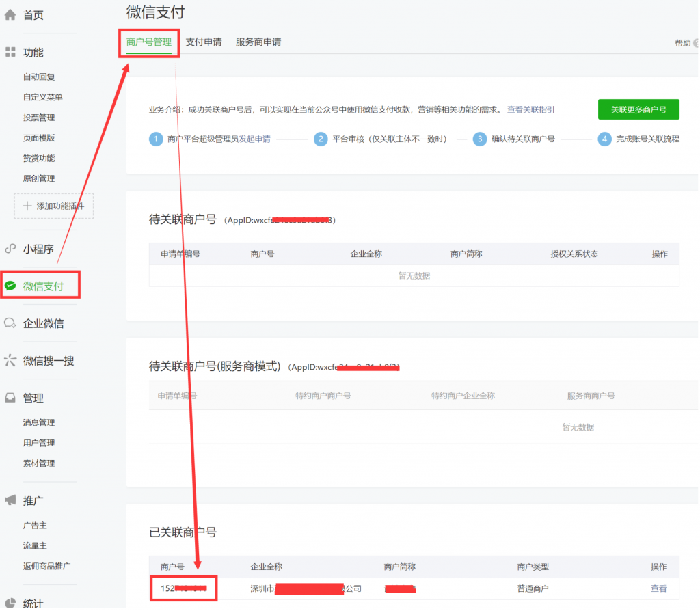The image size is (700, 611).
Task: Open 流量主 menu item
Action: click(35, 545)
